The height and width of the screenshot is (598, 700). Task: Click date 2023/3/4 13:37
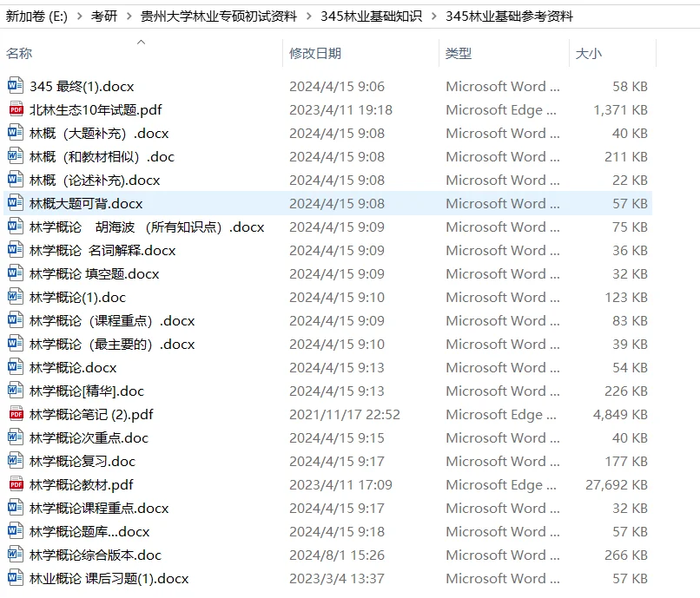(x=337, y=578)
